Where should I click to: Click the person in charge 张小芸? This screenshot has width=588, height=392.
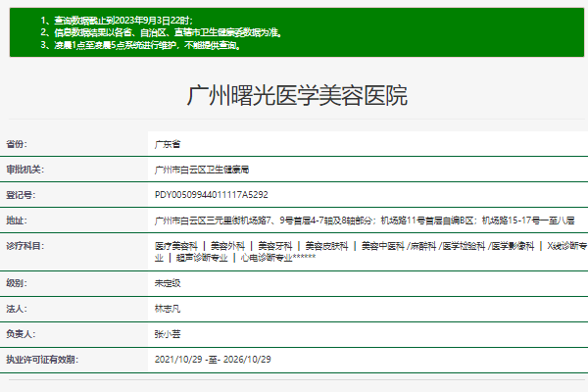pyautogui.click(x=168, y=334)
